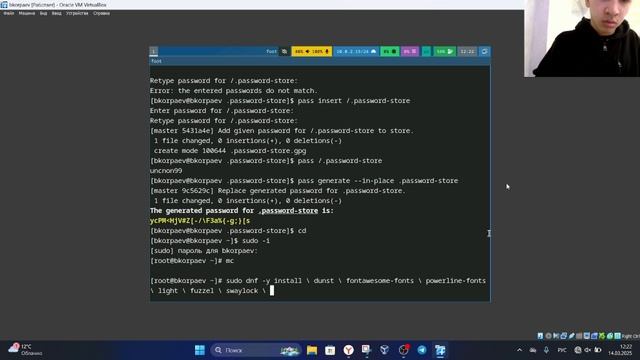640x360 pixels.
Task: Click the window icon beside foot label
Action: pyautogui.click(x=284, y=51)
